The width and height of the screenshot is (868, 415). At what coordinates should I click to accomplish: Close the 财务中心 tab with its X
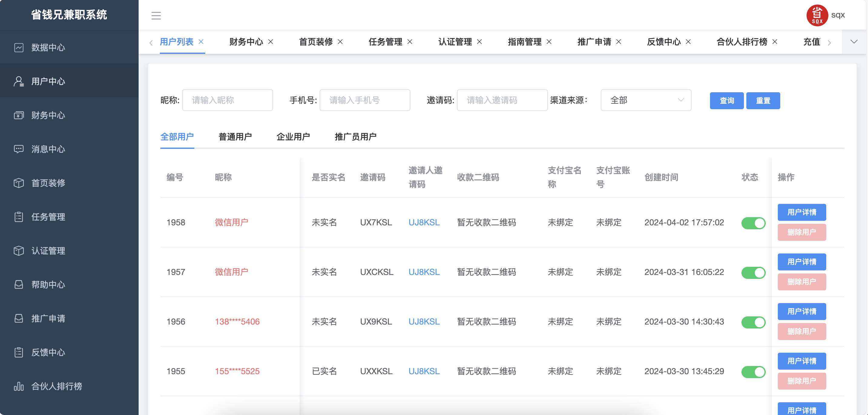[271, 42]
